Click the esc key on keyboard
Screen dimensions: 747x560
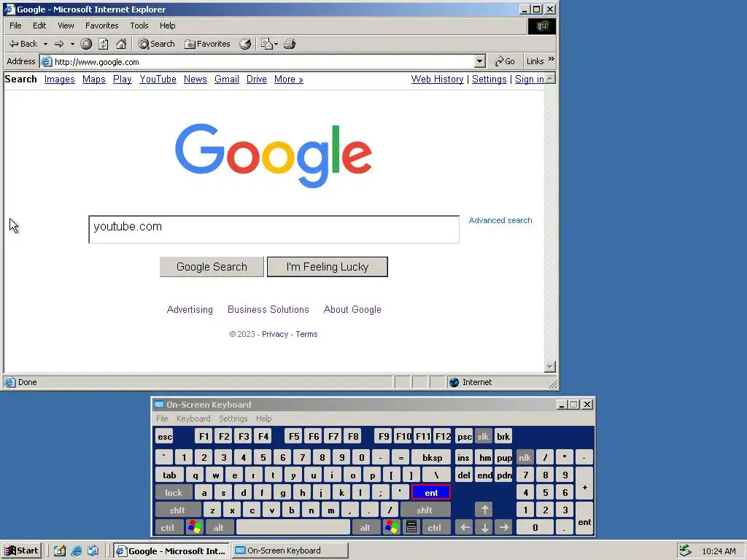[165, 436]
